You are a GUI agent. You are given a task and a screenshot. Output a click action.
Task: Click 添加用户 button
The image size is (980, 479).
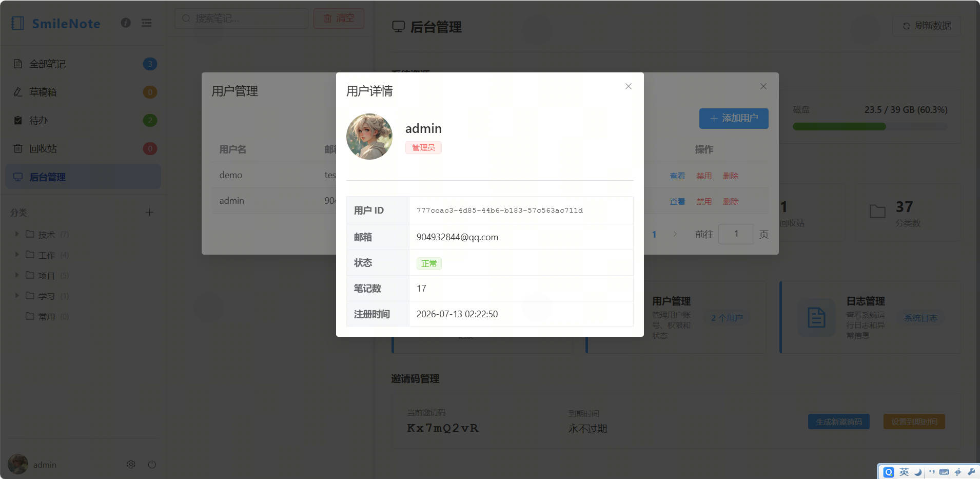click(734, 118)
